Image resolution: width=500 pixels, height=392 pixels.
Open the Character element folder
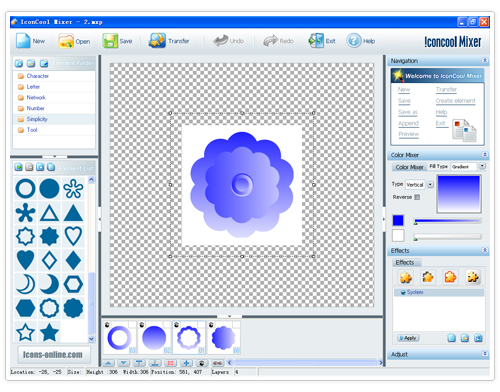click(x=54, y=76)
